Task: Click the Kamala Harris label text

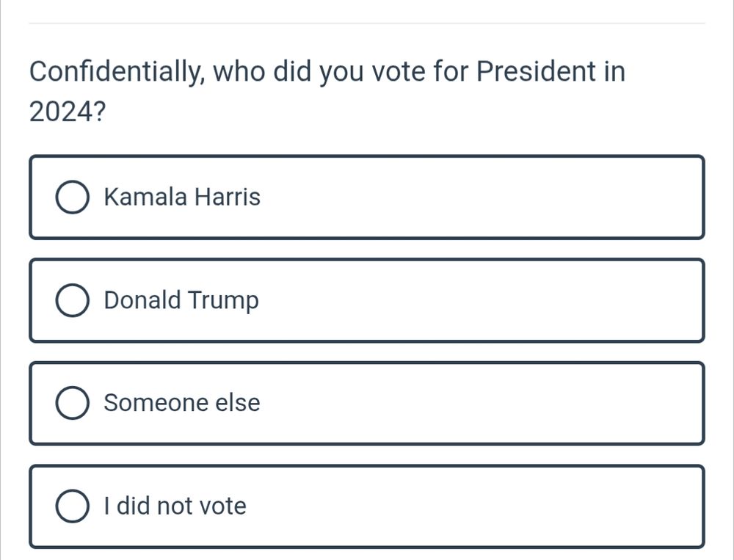Action: 182,197
